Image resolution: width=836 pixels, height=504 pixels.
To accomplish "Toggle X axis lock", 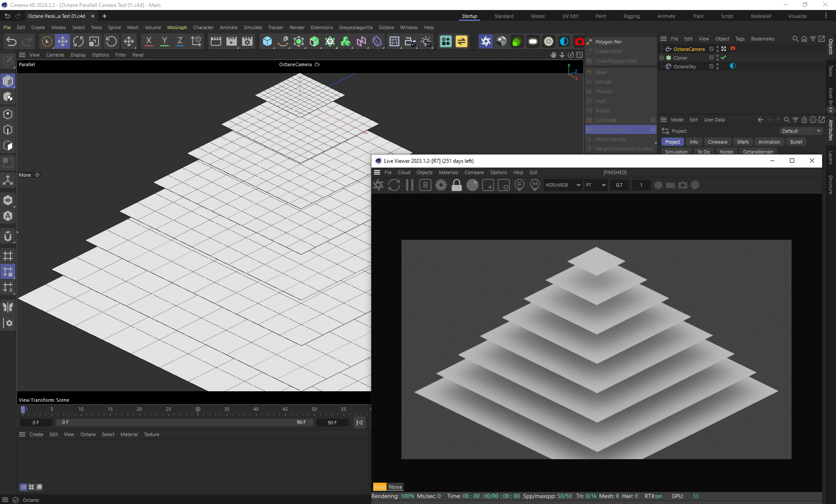I will tap(148, 41).
